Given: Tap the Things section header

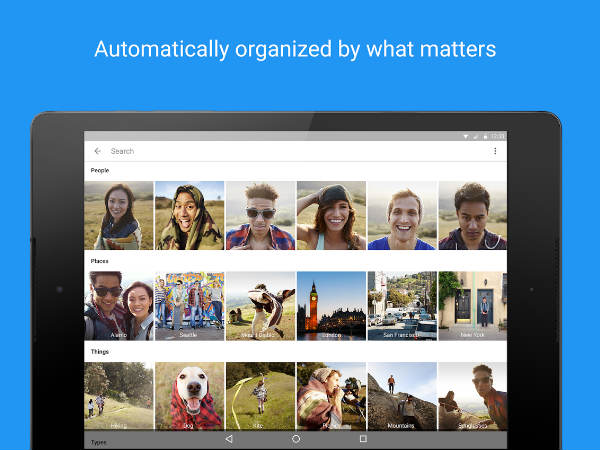Looking at the screenshot, I should tap(100, 352).
